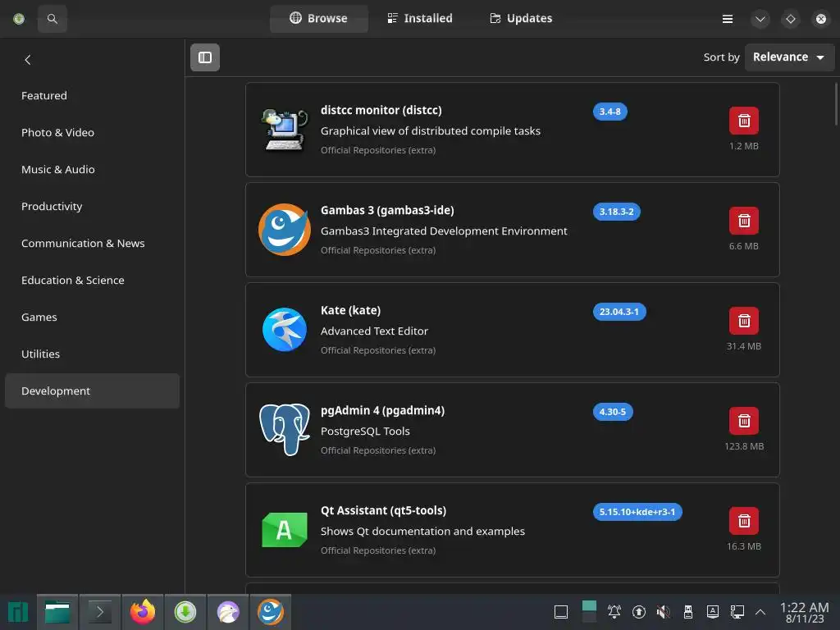Open the network tray icon

coord(737,612)
